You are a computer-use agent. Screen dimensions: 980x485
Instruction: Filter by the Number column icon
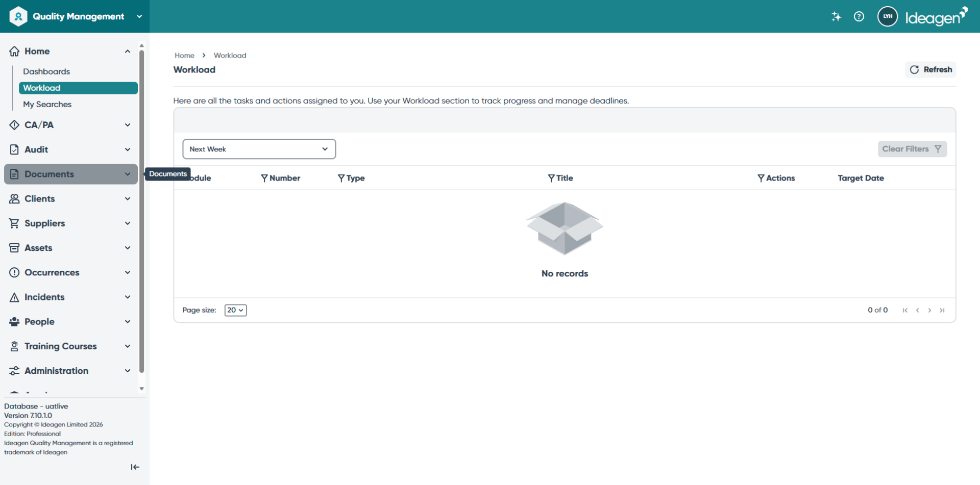(264, 178)
